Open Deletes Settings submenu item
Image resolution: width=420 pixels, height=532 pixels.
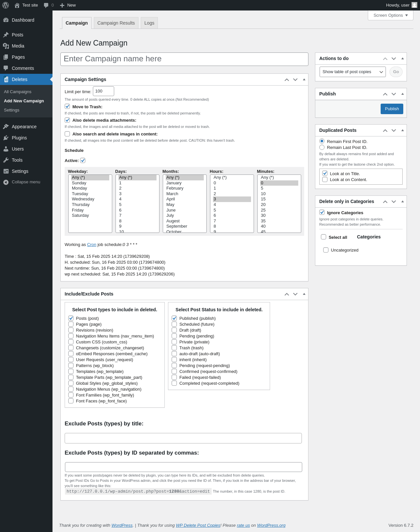(x=12, y=110)
